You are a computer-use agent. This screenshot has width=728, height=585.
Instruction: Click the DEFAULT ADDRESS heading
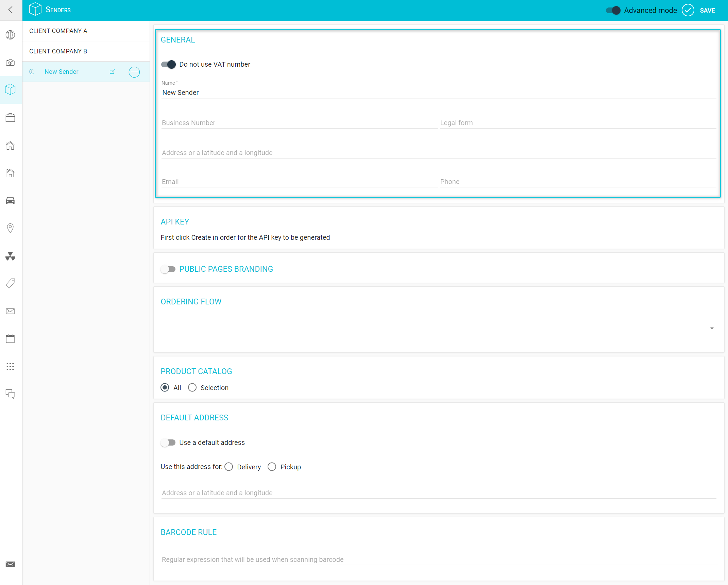click(x=194, y=418)
